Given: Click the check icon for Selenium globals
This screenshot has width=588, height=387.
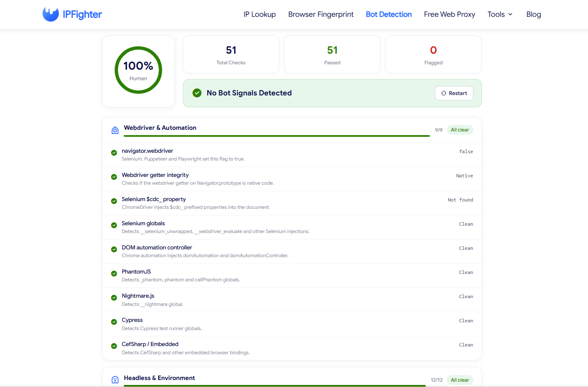Looking at the screenshot, I should pos(114,225).
